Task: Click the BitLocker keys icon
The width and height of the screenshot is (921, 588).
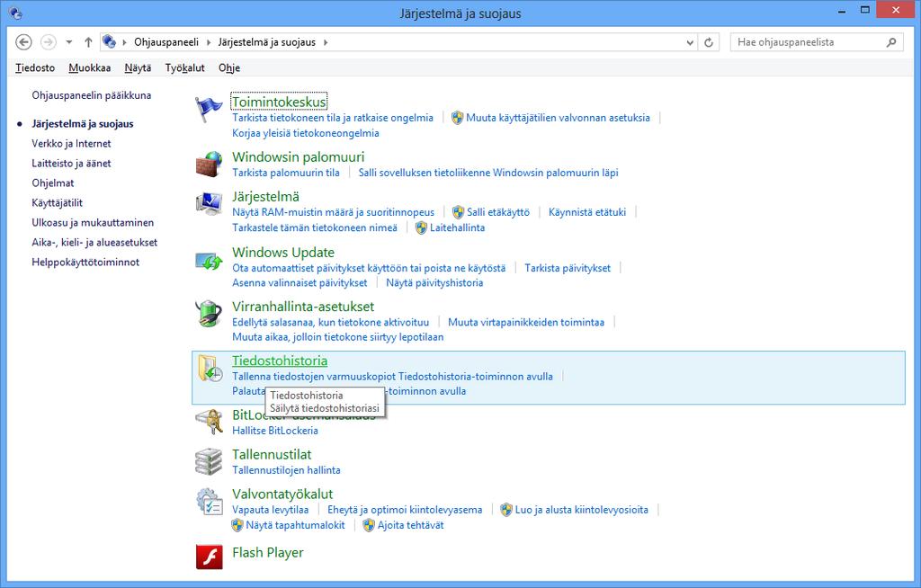Action: pos(209,421)
